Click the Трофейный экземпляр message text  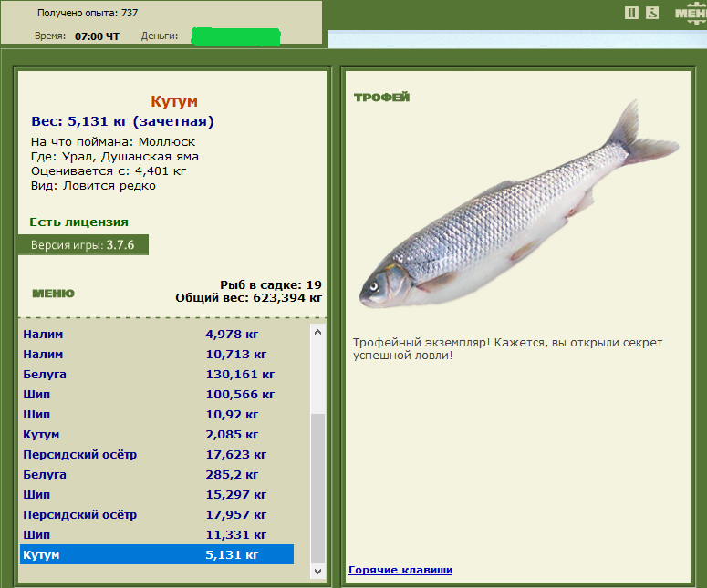click(508, 349)
